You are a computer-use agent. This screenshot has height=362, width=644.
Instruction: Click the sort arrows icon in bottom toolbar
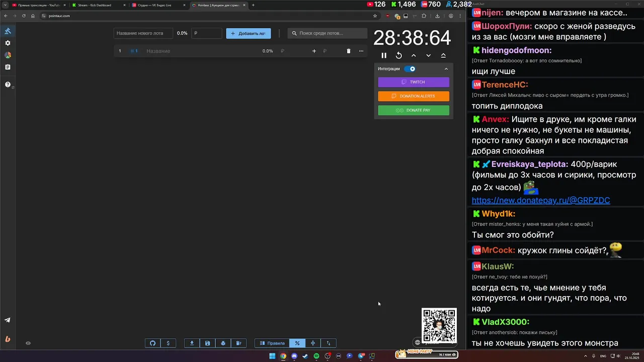point(329,343)
